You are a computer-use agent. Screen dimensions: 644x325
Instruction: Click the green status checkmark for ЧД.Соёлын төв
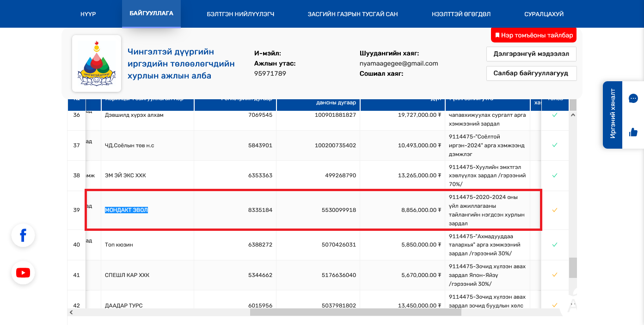tap(555, 145)
